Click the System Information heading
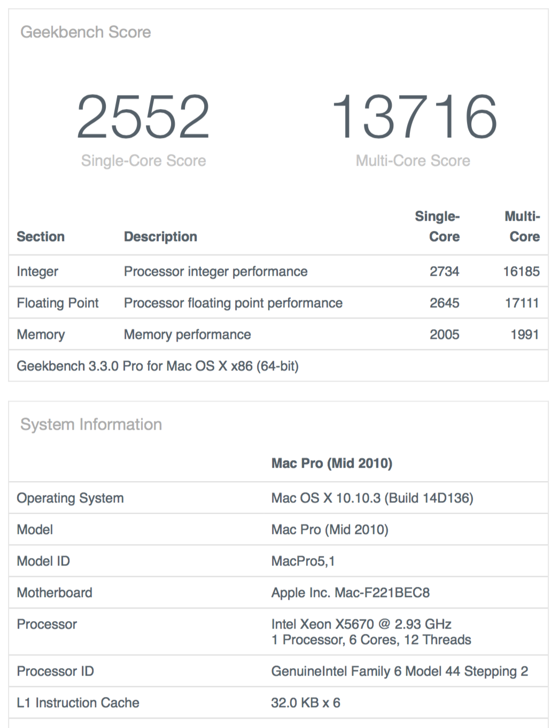 tap(91, 424)
